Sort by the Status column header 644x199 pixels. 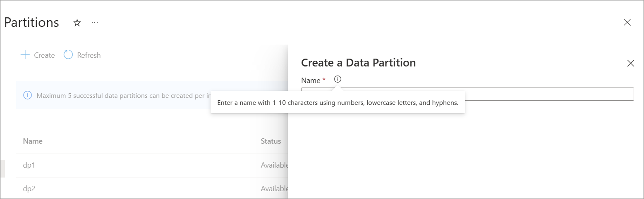pyautogui.click(x=271, y=141)
